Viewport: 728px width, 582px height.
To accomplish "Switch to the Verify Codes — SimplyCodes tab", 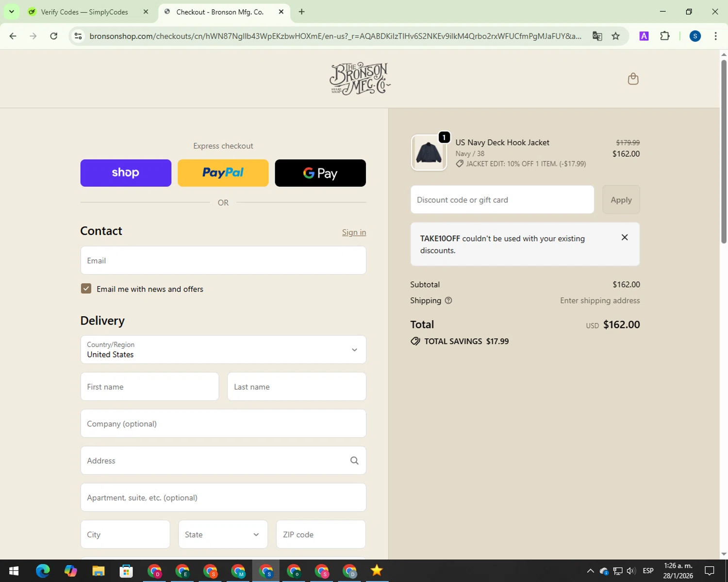I will [84, 12].
